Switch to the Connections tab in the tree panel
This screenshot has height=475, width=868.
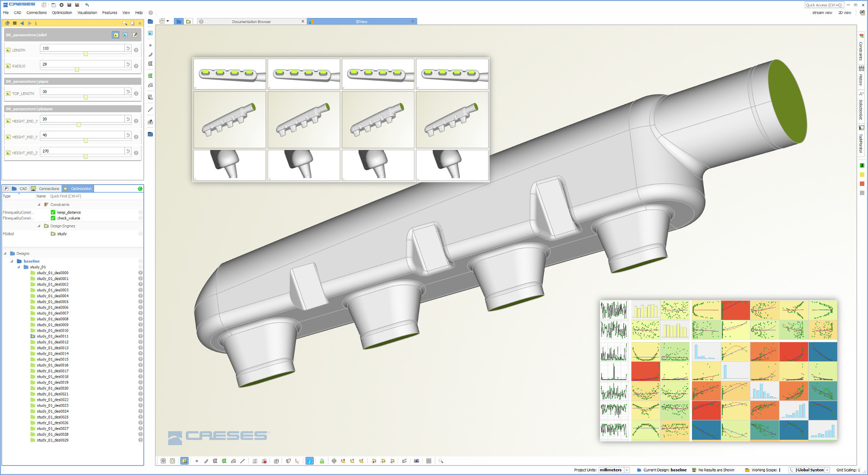[45, 189]
